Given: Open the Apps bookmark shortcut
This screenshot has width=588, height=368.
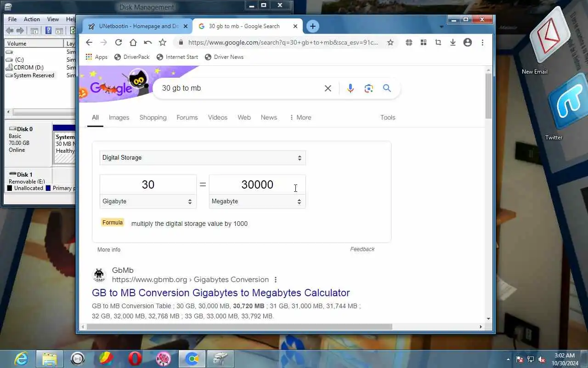Looking at the screenshot, I should 96,57.
